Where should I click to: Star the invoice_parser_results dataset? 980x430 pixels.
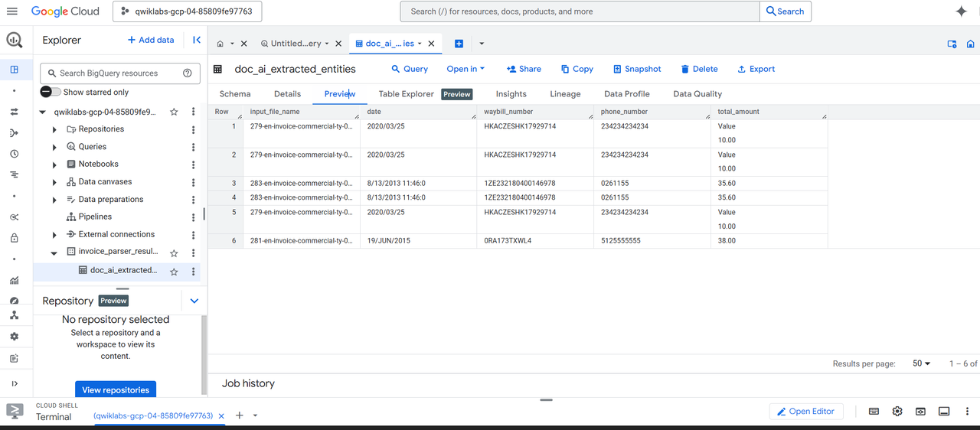pos(174,252)
